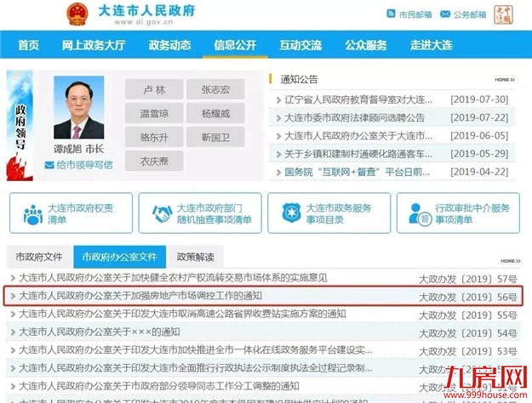This screenshot has width=532, height=403.
Task: Open 关于乡镇和建制村通硬化路通客车 notice
Action: (358, 154)
